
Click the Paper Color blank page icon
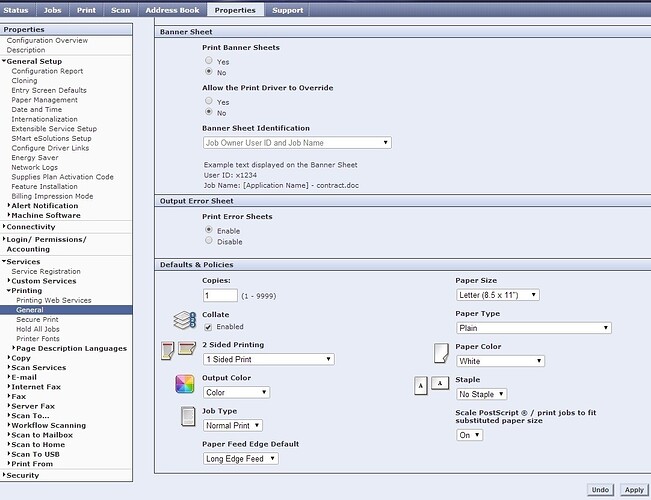[x=441, y=353]
